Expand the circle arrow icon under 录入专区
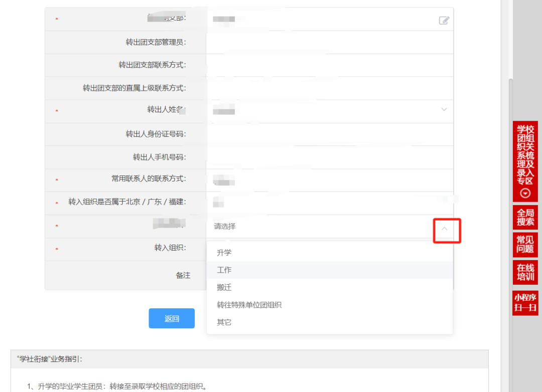 coord(525,193)
